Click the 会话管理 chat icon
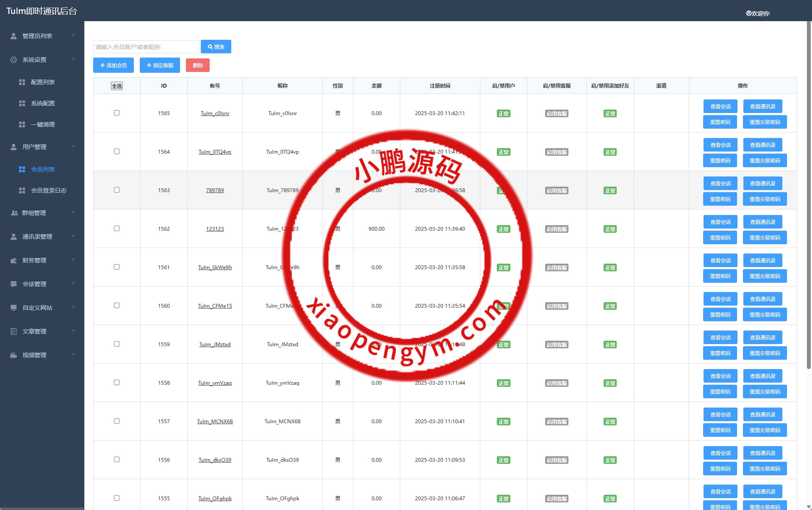Viewport: 812px width, 510px height. (x=14, y=284)
